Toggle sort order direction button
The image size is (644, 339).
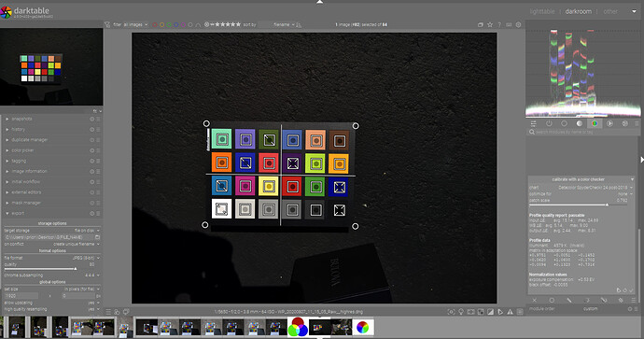[299, 24]
